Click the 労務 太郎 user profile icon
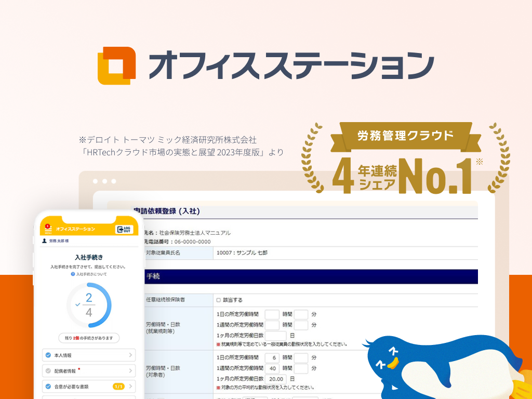532x399 pixels. 44,241
